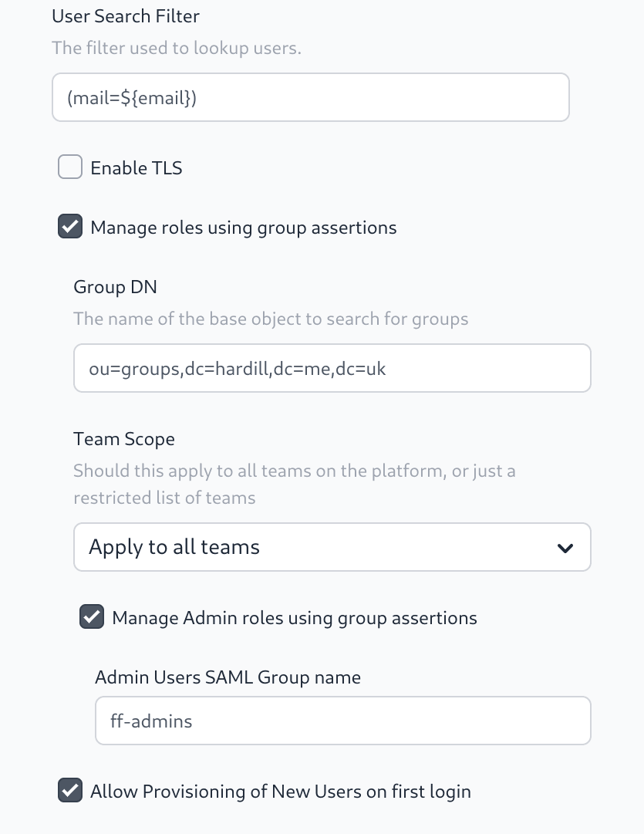Screen dimensions: 644x834
Task: Click the Admin Users SAML Group name label
Action: point(228,677)
